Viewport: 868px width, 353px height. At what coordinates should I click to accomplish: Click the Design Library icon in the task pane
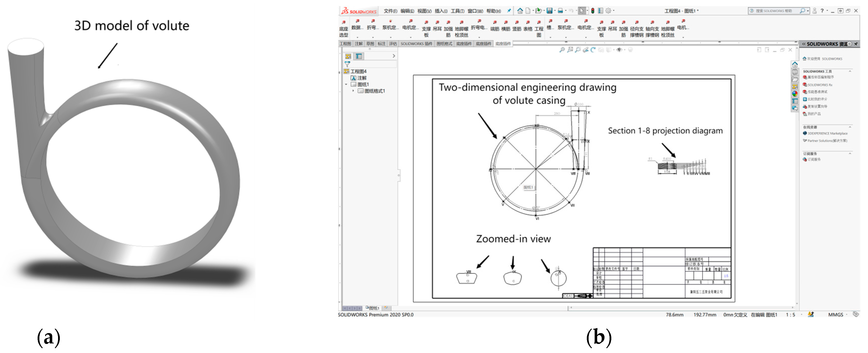(795, 72)
